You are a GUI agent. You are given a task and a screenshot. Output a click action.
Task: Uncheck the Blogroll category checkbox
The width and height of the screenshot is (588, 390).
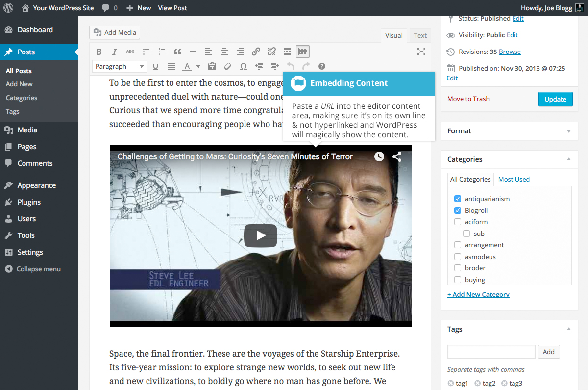[458, 210]
